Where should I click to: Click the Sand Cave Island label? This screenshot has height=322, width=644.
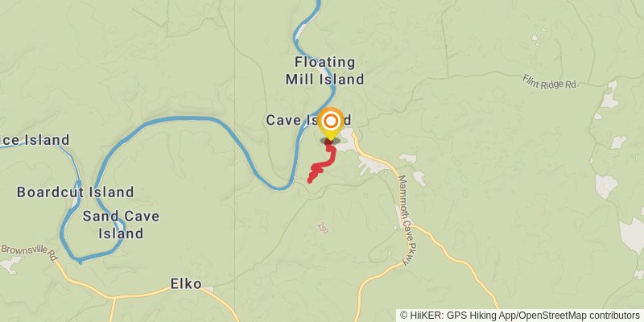pyautogui.click(x=121, y=225)
